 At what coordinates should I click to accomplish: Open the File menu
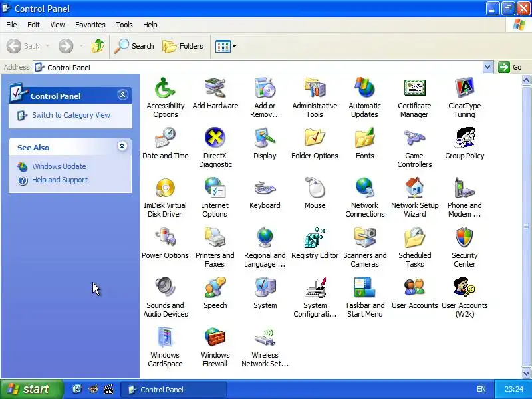click(x=11, y=25)
